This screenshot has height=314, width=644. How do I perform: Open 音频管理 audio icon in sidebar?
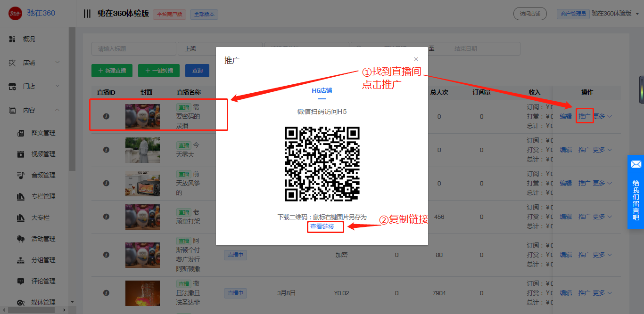coord(21,175)
